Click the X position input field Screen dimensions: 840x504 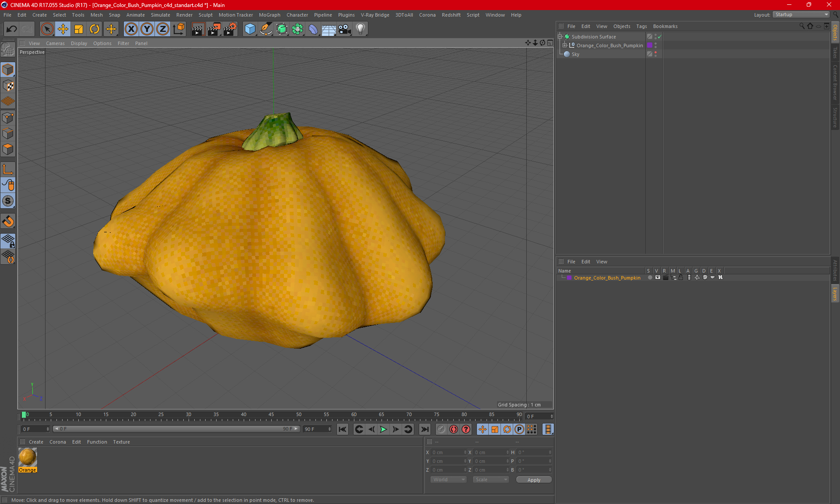[448, 452]
